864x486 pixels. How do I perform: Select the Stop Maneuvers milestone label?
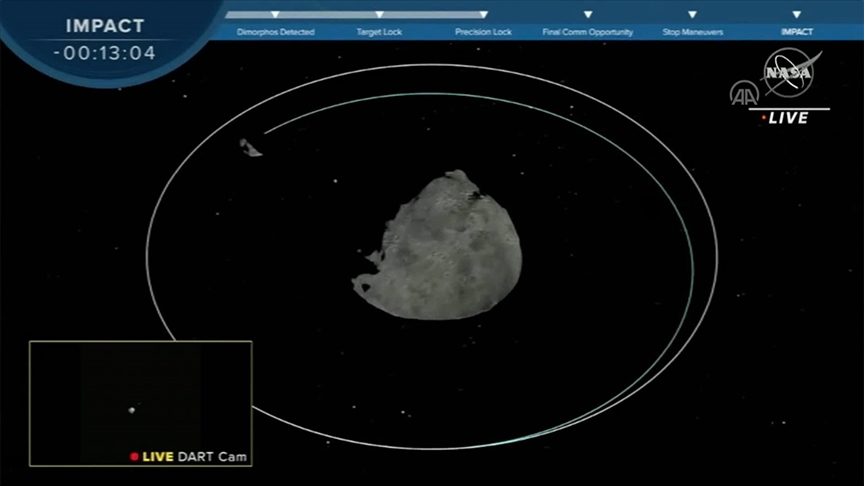pos(692,32)
